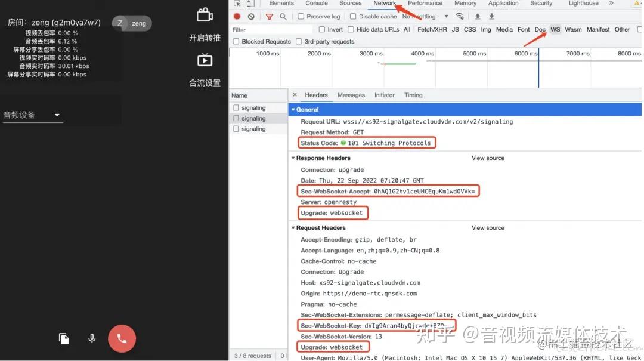Open the 音频设备 audio device dropdown

(32, 115)
